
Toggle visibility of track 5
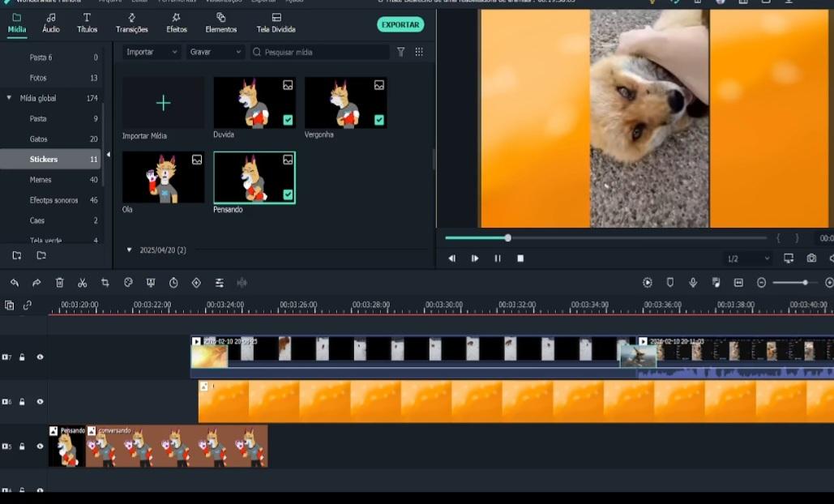(40, 446)
